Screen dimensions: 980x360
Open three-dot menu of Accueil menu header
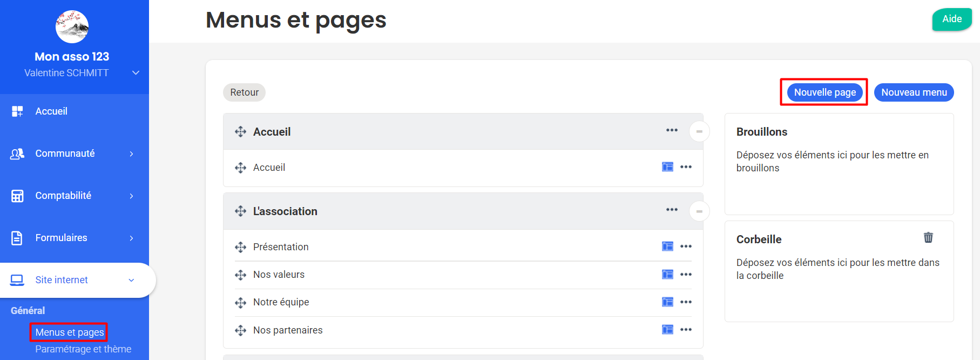tap(672, 130)
